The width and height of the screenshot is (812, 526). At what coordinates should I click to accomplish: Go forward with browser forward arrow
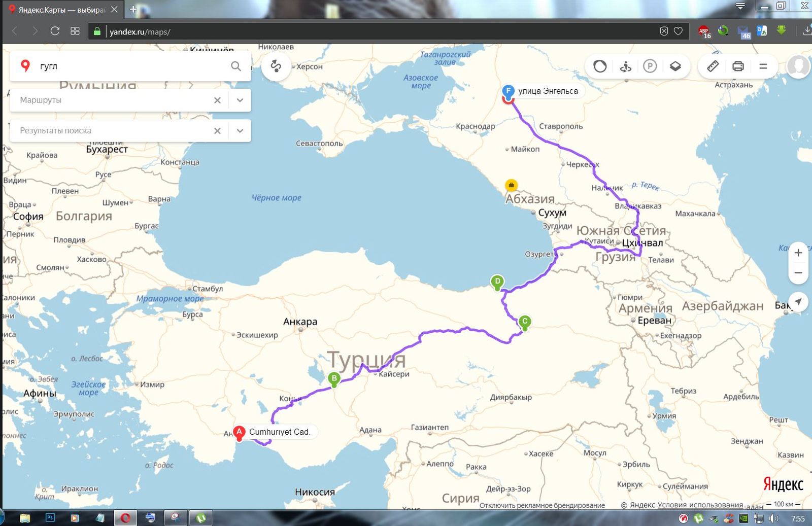35,31
